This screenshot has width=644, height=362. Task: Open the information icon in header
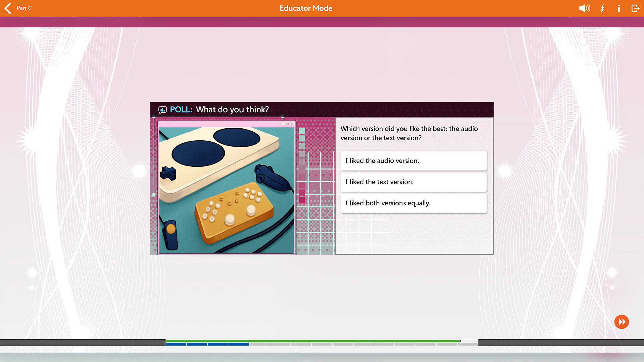pyautogui.click(x=619, y=8)
